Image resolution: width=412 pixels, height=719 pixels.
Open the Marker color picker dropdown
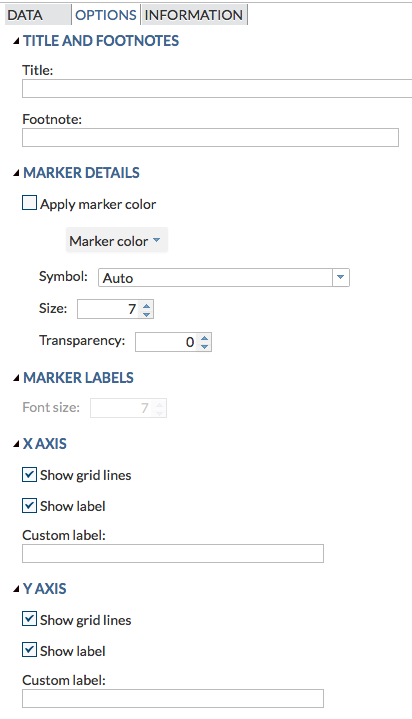[x=117, y=240]
